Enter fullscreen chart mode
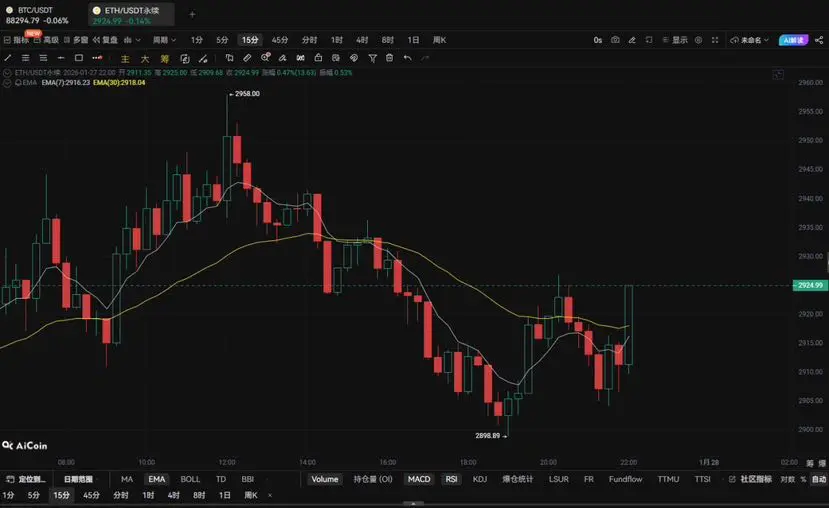Image resolution: width=829 pixels, height=508 pixels. [715, 40]
